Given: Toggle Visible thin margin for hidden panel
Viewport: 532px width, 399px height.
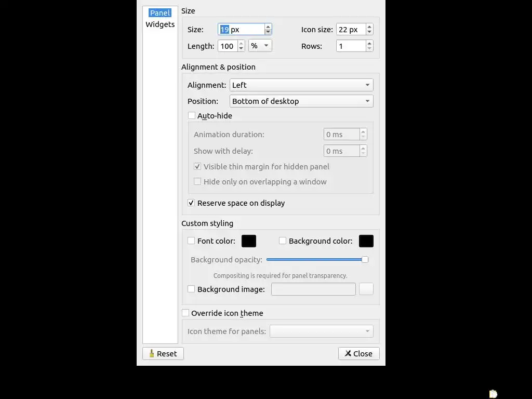Looking at the screenshot, I should (x=197, y=167).
